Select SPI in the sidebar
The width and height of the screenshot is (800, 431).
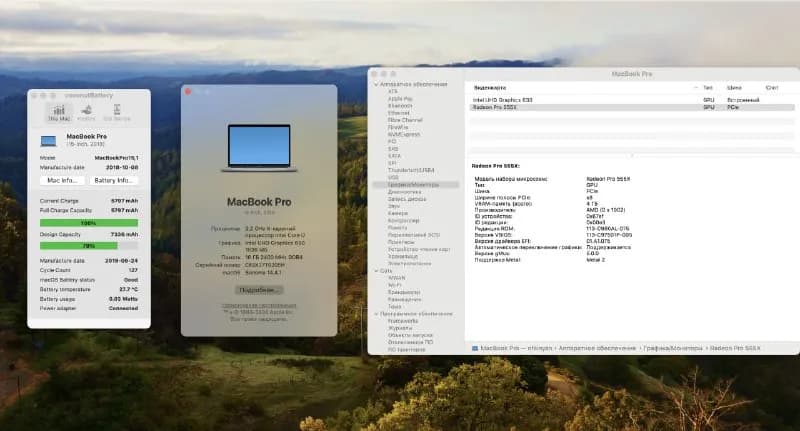pyautogui.click(x=391, y=163)
